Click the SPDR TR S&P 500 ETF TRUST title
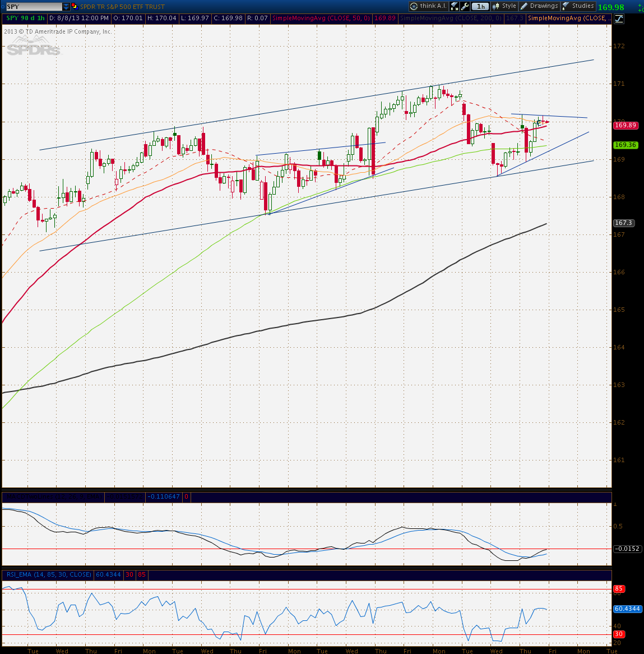The height and width of the screenshot is (654, 644). click(123, 7)
